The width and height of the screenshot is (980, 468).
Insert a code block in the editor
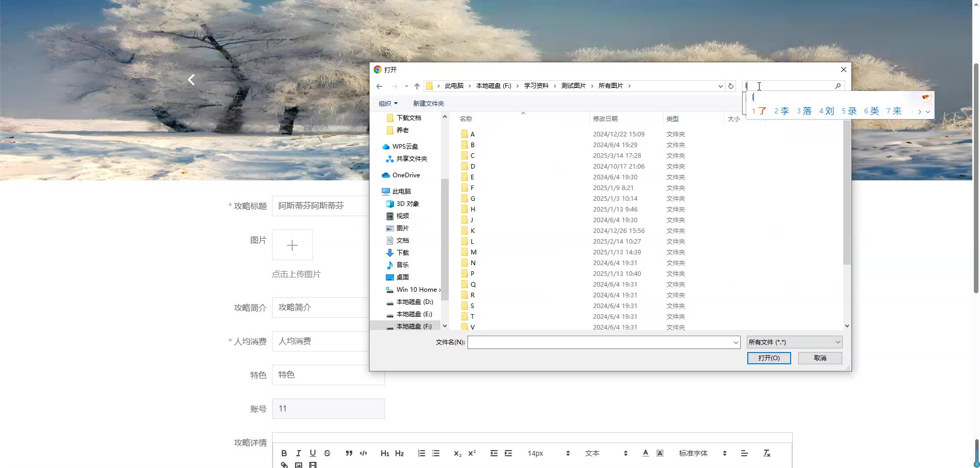(363, 453)
